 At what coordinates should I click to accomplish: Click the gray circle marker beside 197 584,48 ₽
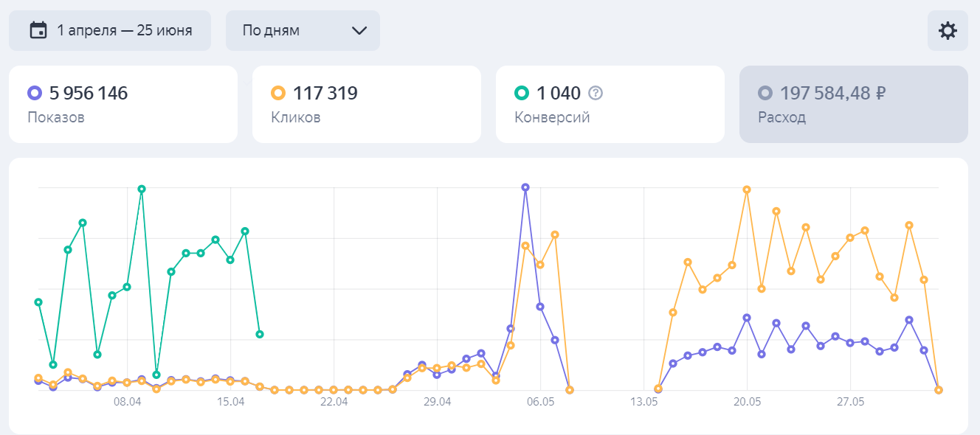click(765, 94)
